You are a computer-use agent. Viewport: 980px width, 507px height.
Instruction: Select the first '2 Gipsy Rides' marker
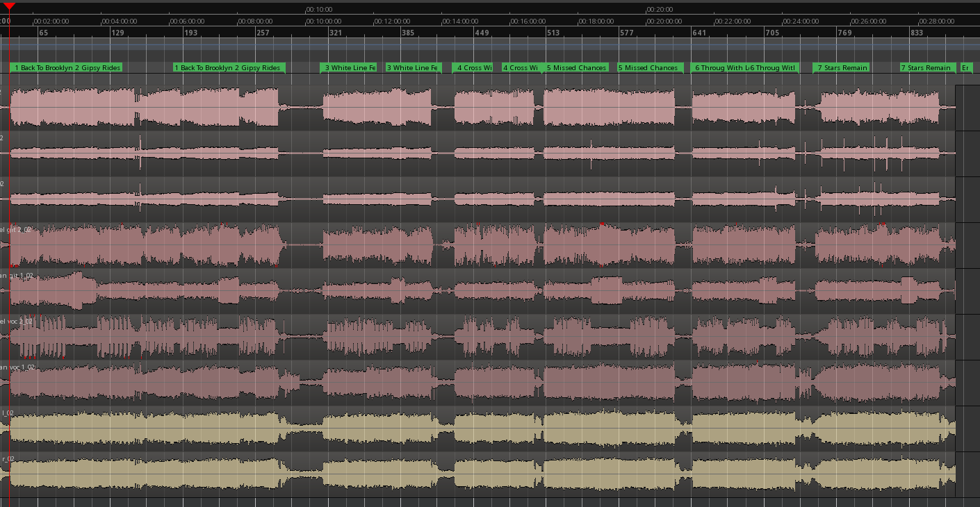[x=97, y=68]
